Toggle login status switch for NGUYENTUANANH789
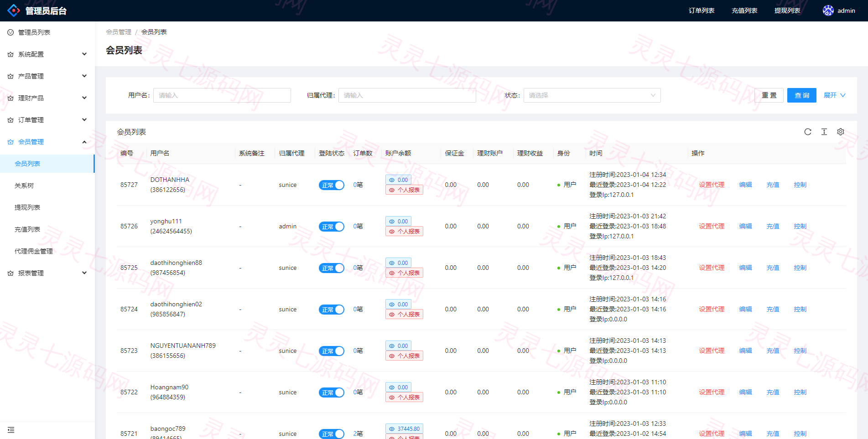The width and height of the screenshot is (868, 439). (x=331, y=351)
